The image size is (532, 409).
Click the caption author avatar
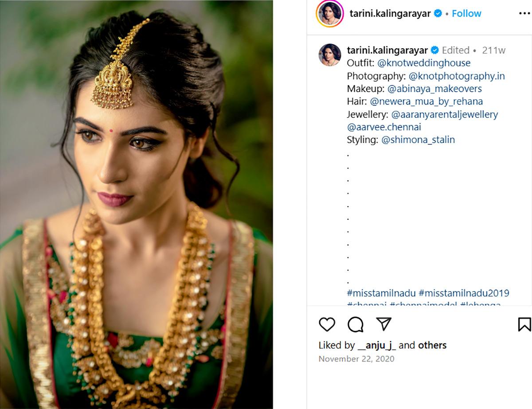coord(329,55)
